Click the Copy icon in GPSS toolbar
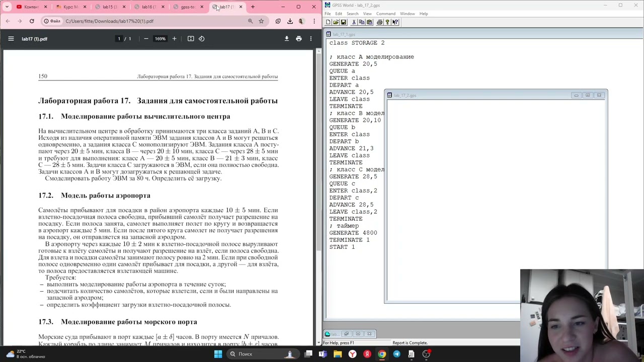This screenshot has height=362, width=644. point(361,22)
